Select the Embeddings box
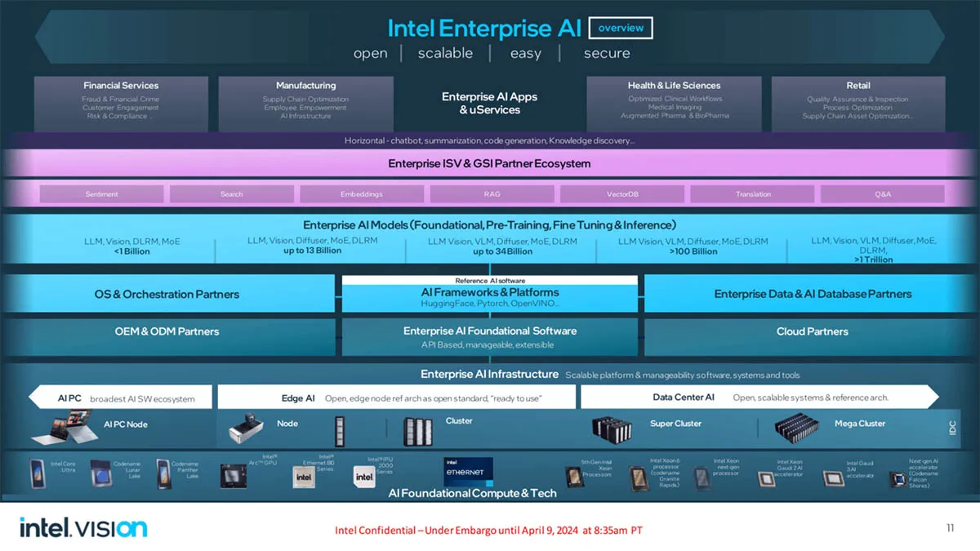Viewport: 980px width, 551px height. click(x=362, y=194)
